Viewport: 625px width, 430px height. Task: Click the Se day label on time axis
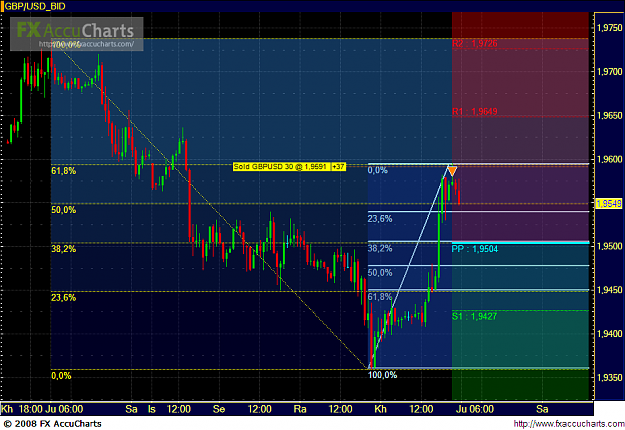219,409
